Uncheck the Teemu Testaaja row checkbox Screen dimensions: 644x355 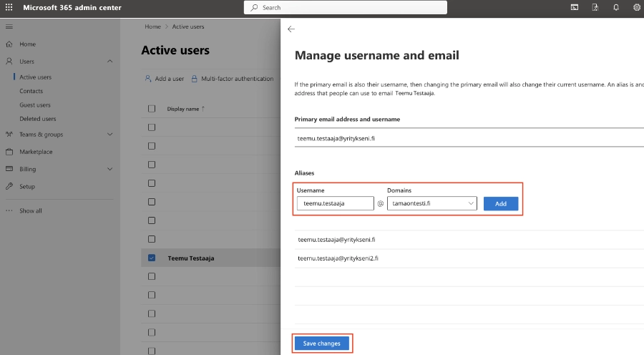pyautogui.click(x=152, y=258)
